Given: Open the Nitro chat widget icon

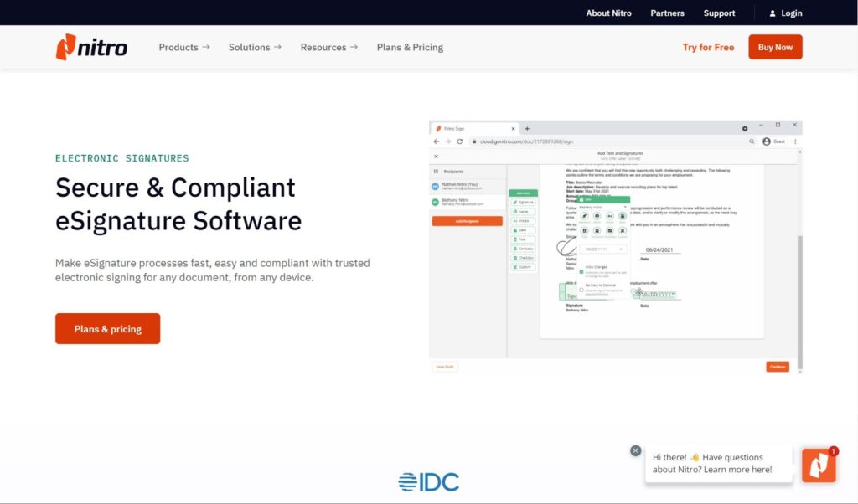Looking at the screenshot, I should [819, 465].
